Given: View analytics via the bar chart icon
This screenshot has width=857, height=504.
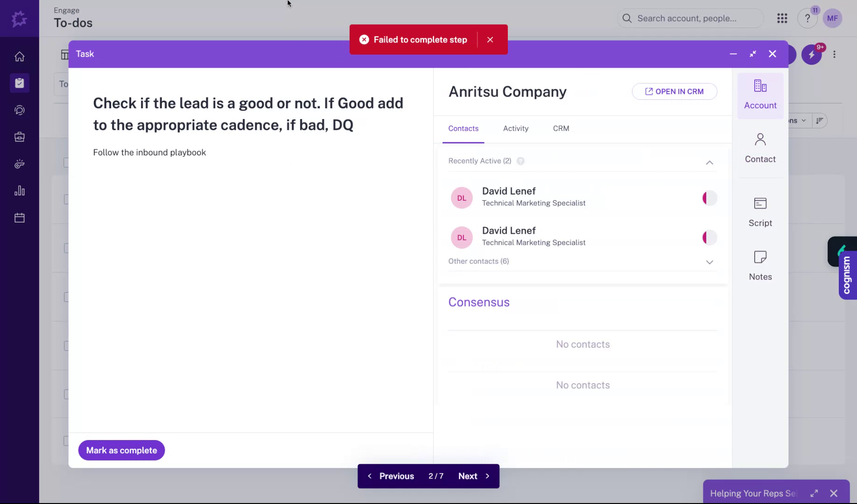Looking at the screenshot, I should coord(19,190).
